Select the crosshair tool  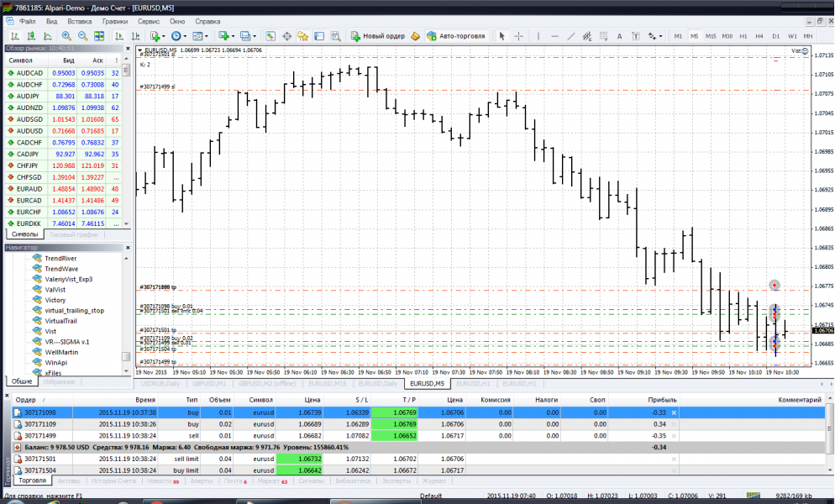point(518,36)
